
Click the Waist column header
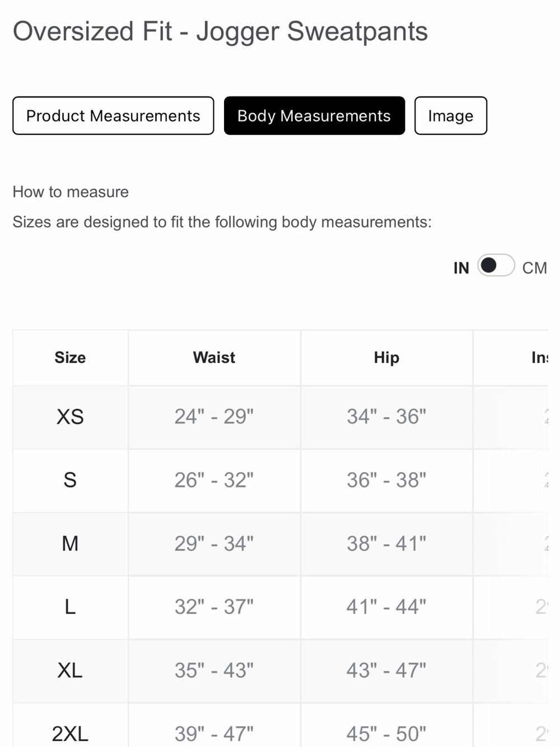[214, 358]
